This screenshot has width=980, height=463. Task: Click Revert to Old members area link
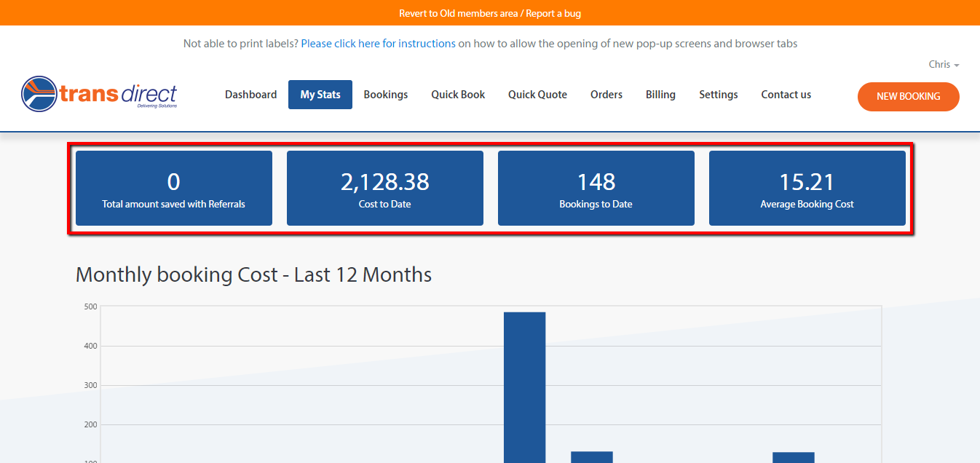(x=459, y=13)
